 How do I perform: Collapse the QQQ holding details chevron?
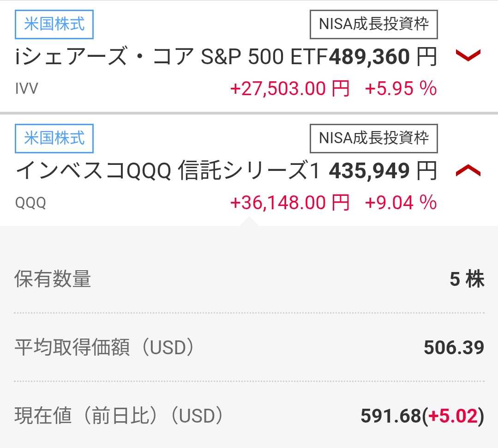[x=468, y=171]
